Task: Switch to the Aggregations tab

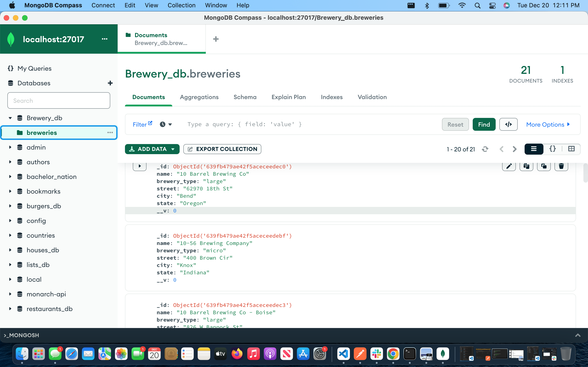Action: tap(199, 97)
